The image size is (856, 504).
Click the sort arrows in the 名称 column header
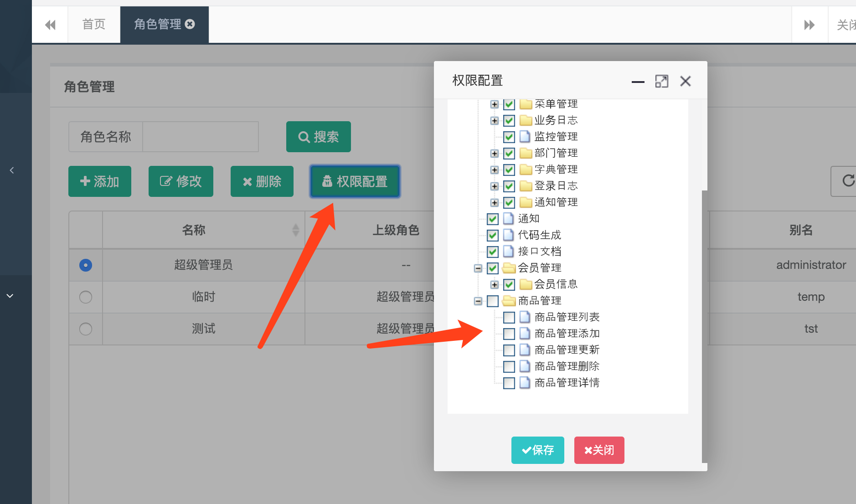click(296, 230)
